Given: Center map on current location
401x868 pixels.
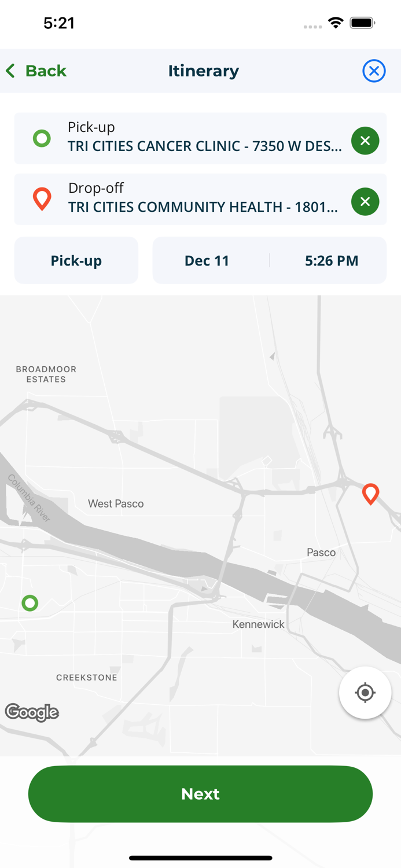Looking at the screenshot, I should [365, 692].
